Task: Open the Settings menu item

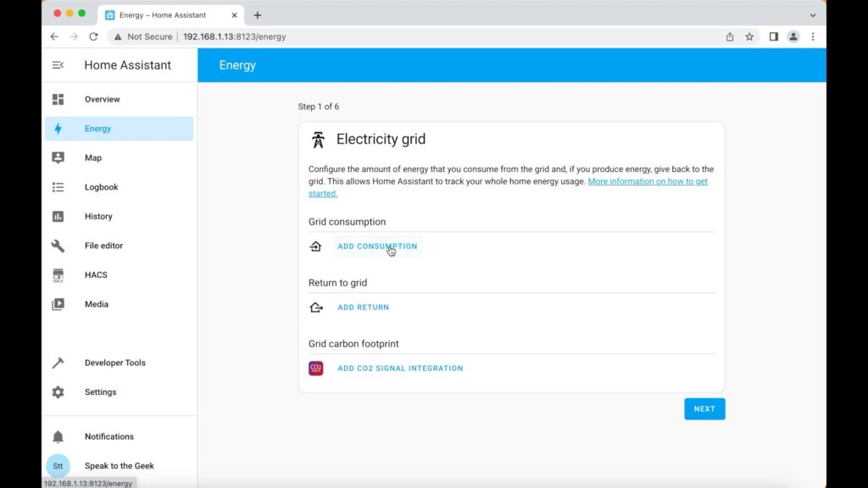Action: tap(119, 392)
